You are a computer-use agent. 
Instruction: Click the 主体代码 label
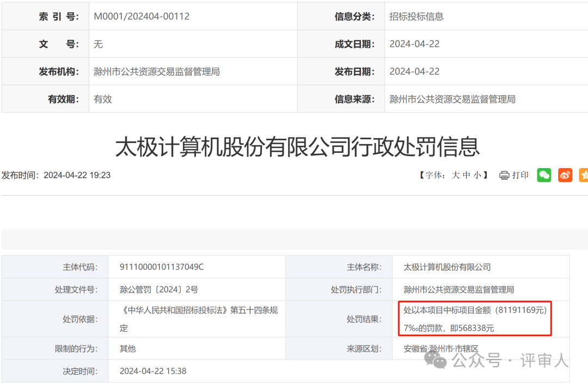pyautogui.click(x=80, y=267)
